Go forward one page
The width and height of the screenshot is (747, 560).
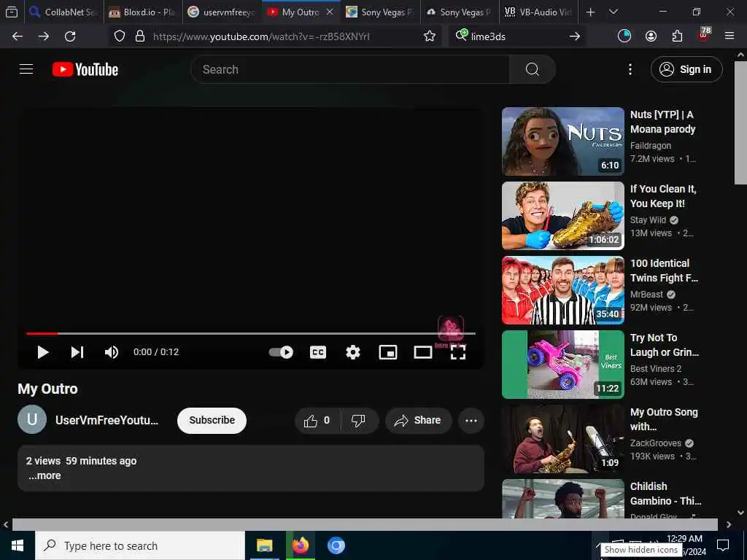pyautogui.click(x=44, y=36)
